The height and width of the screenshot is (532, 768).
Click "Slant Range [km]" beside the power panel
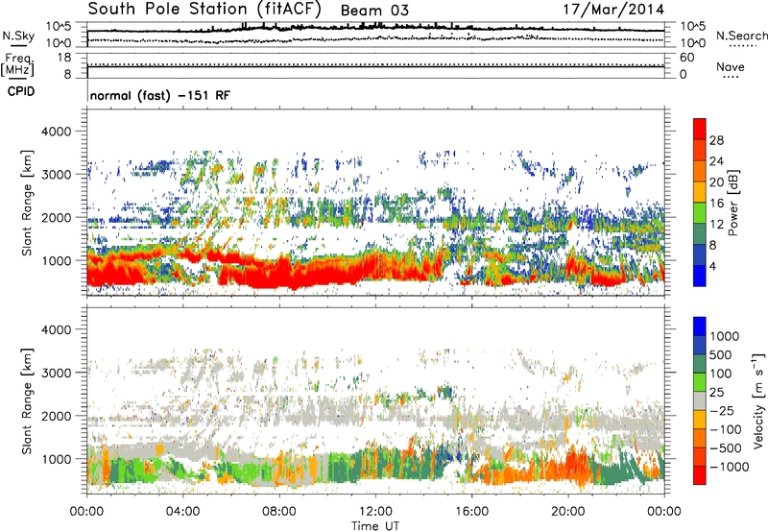tap(28, 203)
